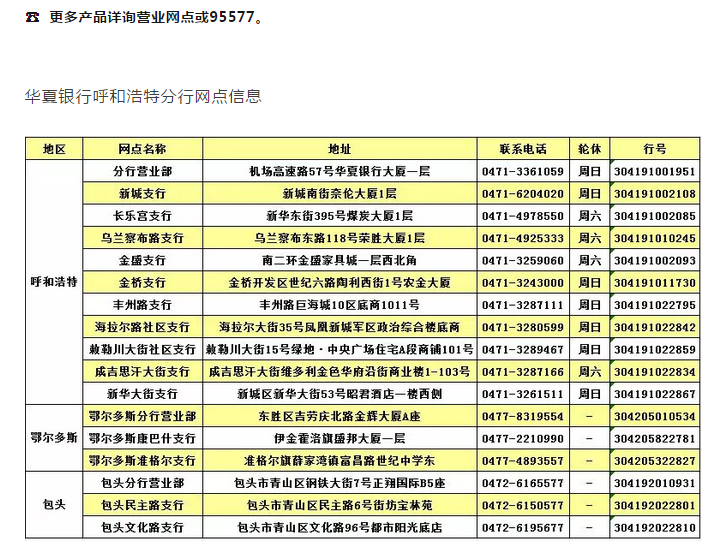Viewport: 726px width, 553px height.
Task: Select the 地区 column header
Action: pyautogui.click(x=54, y=149)
